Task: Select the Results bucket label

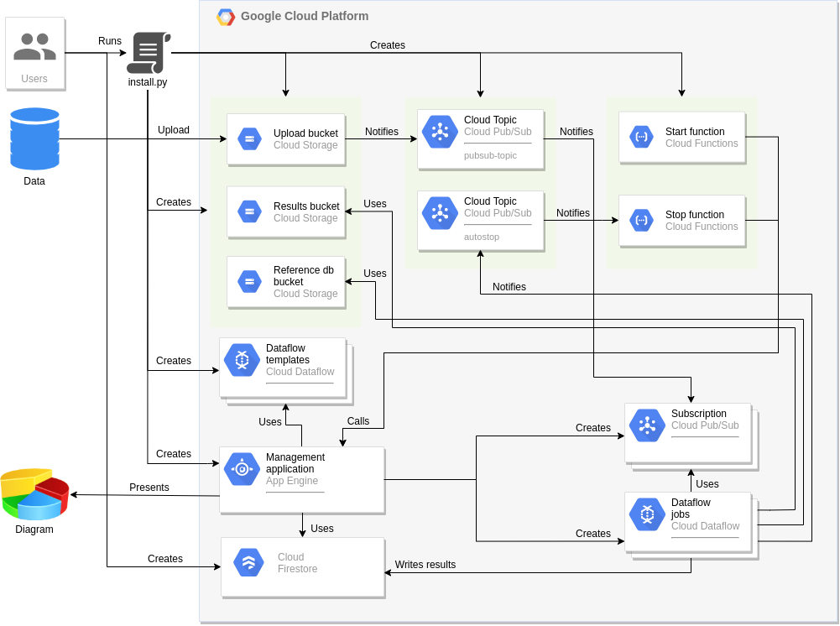Action: pos(306,206)
